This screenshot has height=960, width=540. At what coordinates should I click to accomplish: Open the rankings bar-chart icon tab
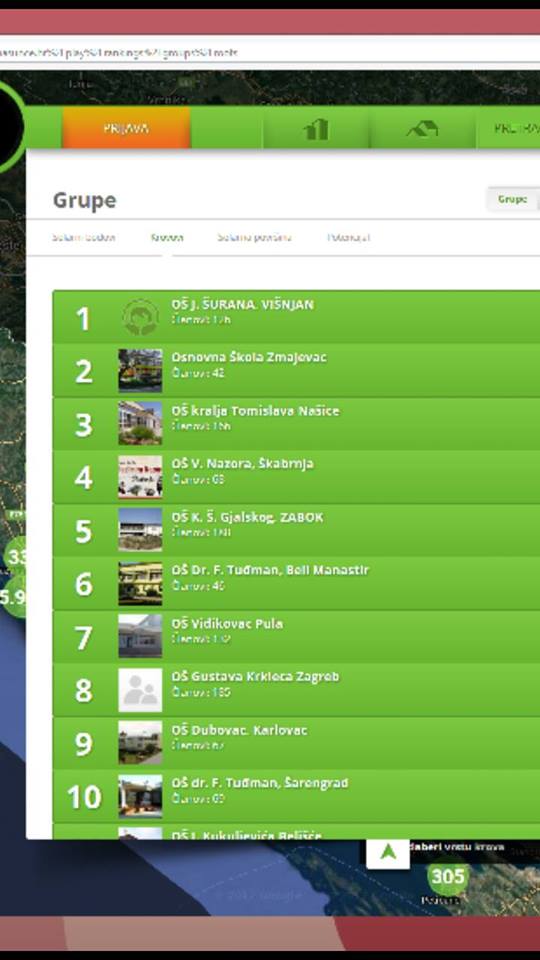point(316,128)
